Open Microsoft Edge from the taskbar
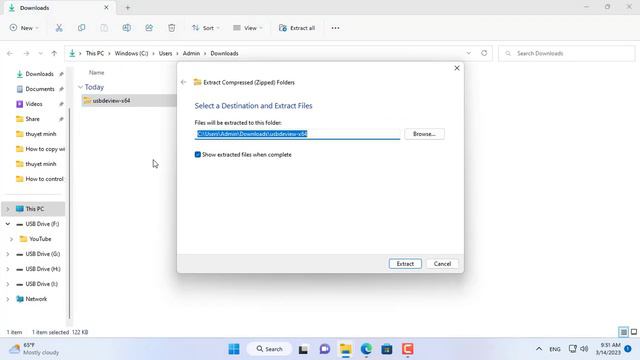The image size is (640, 360). pyautogui.click(x=366, y=349)
